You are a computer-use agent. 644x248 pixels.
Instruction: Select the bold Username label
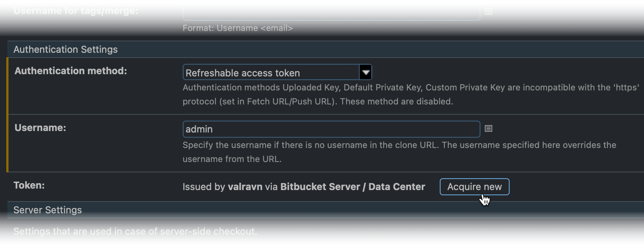40,128
